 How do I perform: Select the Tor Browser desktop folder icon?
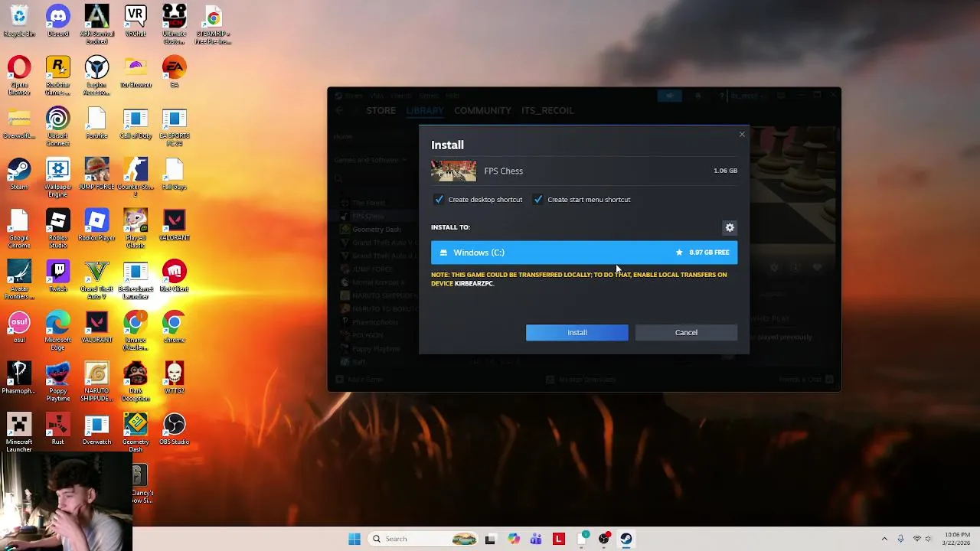[x=136, y=71]
